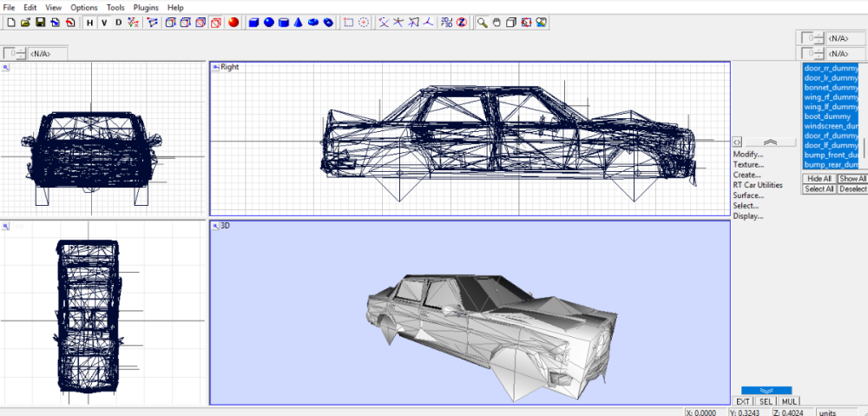The height and width of the screenshot is (416, 868).
Task: Create a cone primitive
Action: (299, 23)
